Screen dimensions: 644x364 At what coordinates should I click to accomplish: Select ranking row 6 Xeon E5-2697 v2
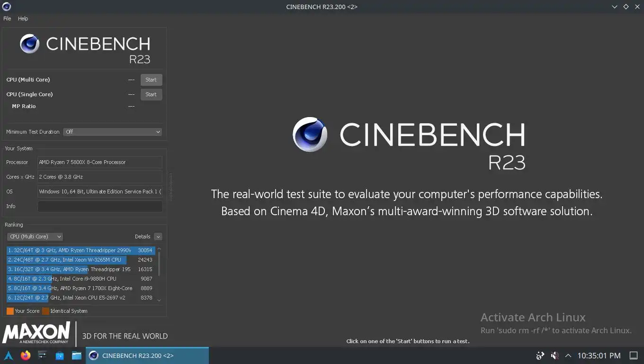point(81,298)
